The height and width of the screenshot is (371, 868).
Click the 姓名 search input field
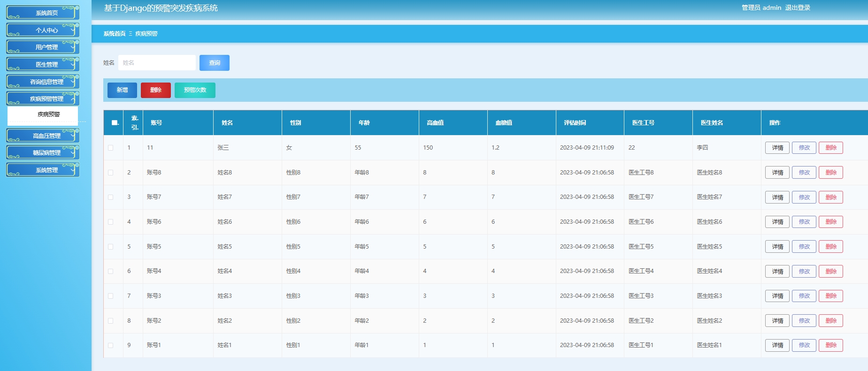click(x=157, y=63)
